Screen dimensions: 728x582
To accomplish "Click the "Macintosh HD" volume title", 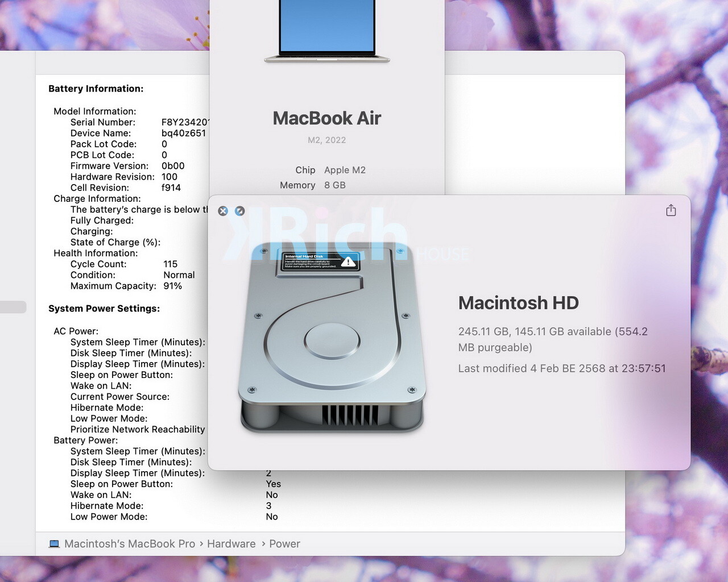I will (x=519, y=303).
